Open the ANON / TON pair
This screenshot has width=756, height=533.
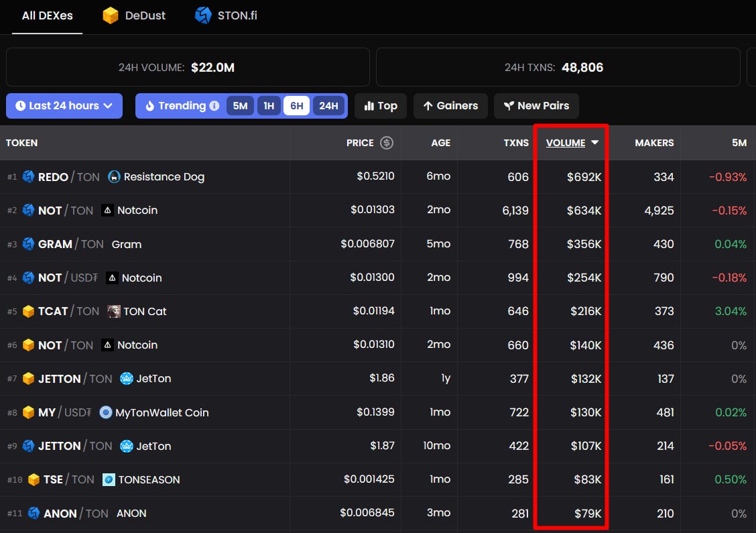tap(76, 514)
